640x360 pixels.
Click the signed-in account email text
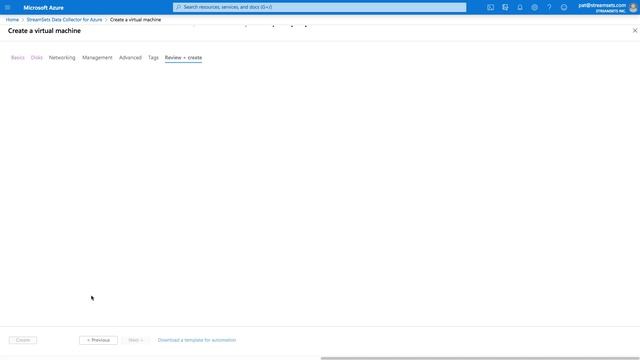coord(602,5)
